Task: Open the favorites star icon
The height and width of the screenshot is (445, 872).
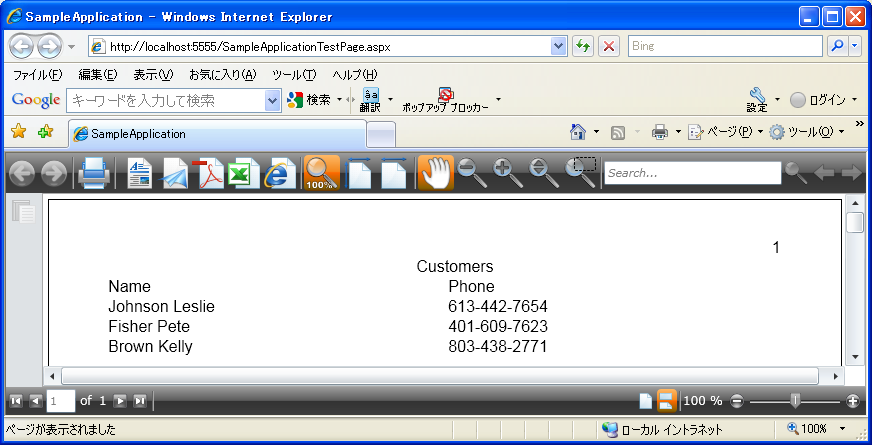Action: [x=19, y=132]
